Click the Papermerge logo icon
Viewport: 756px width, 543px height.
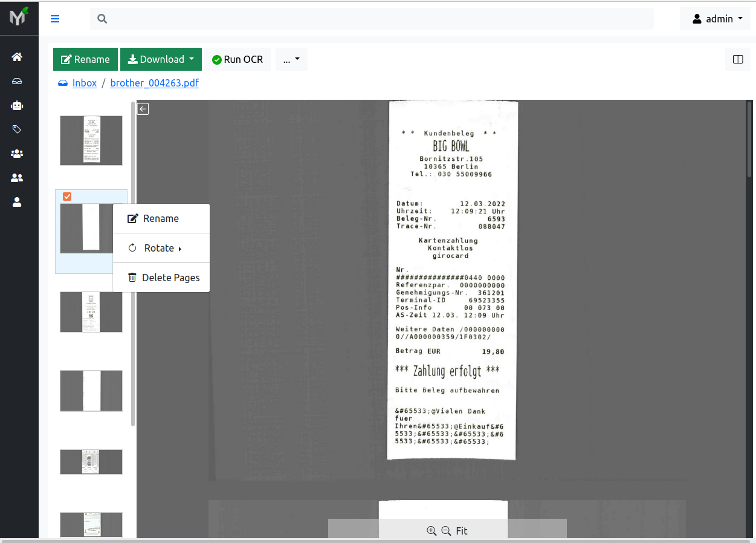click(18, 17)
